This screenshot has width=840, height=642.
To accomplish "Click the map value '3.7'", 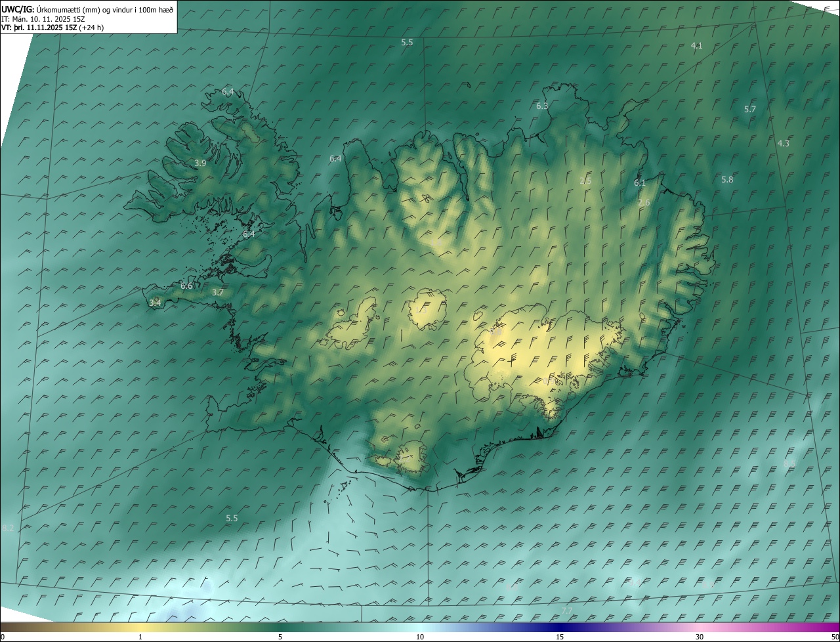I will [219, 292].
